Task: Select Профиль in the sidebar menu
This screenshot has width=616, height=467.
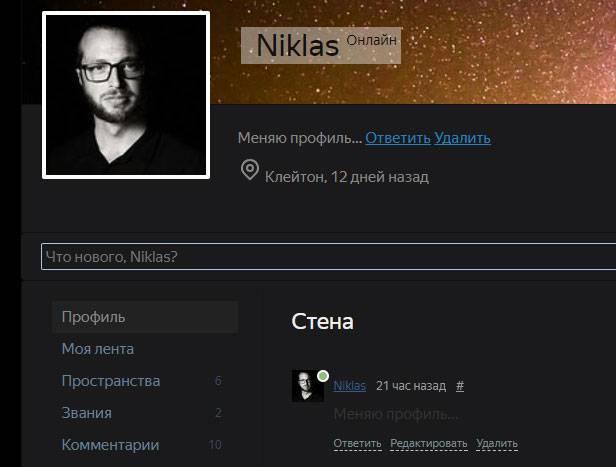Action: (x=145, y=317)
